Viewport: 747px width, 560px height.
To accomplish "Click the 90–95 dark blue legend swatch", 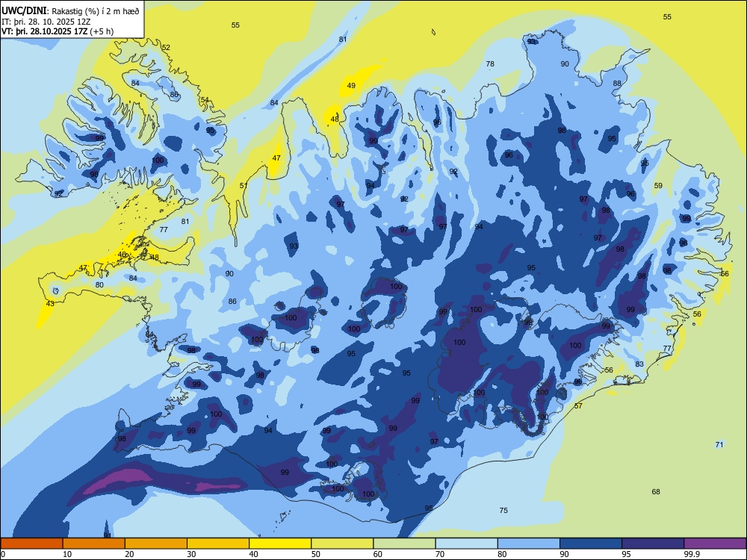I will click(591, 544).
